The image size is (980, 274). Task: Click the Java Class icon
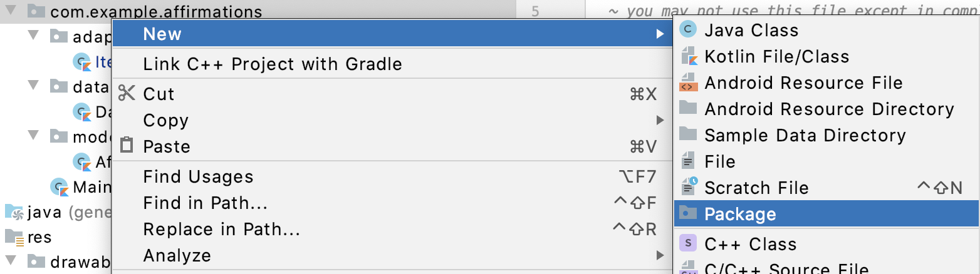(688, 29)
